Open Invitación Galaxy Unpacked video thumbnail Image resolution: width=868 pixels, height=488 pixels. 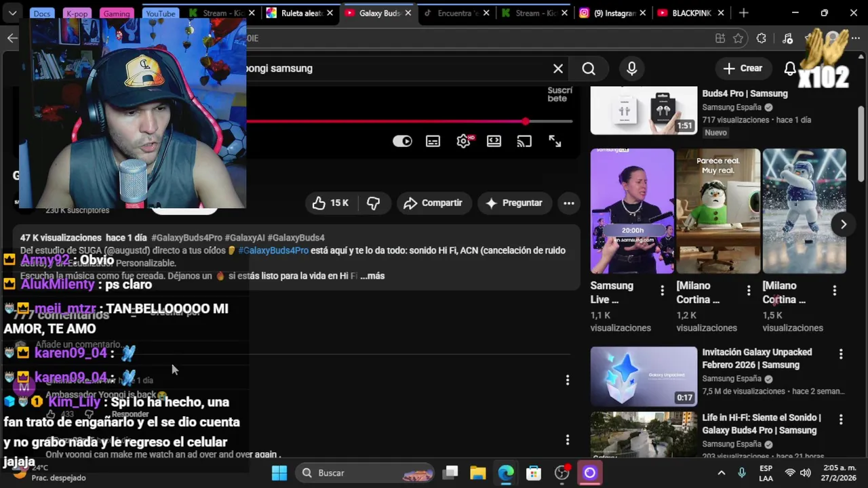pos(644,376)
